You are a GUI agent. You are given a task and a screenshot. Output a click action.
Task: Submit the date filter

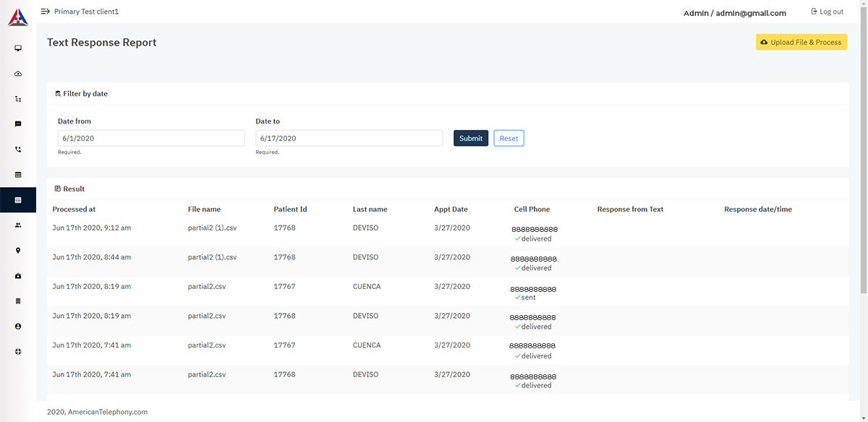(x=471, y=138)
